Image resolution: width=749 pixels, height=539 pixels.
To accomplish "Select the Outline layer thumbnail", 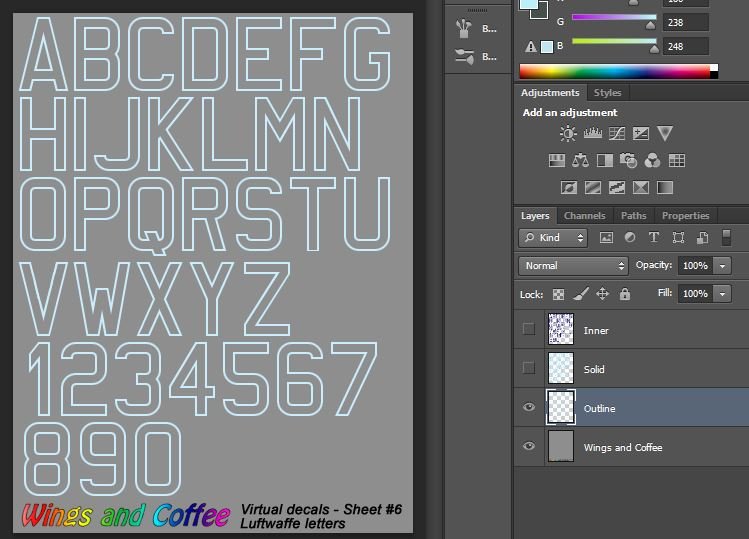I will (x=561, y=407).
